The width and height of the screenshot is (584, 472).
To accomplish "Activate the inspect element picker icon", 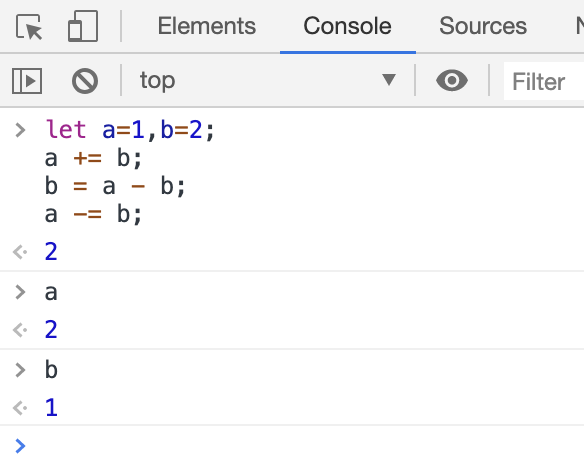I will (29, 26).
